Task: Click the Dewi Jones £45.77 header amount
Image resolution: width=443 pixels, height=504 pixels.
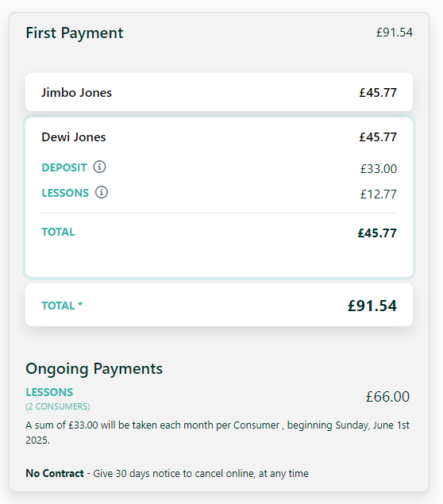Action: [378, 137]
